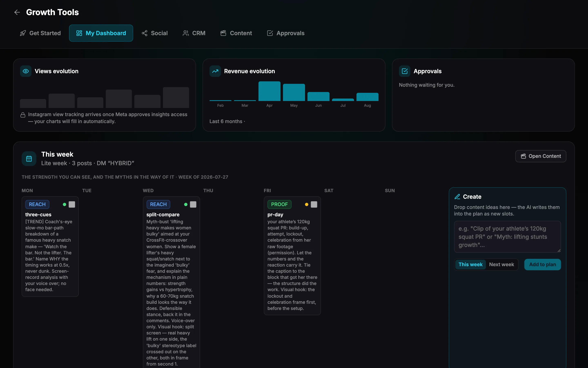The image size is (588, 368).
Task: Open the Get Started tab
Action: (40, 33)
